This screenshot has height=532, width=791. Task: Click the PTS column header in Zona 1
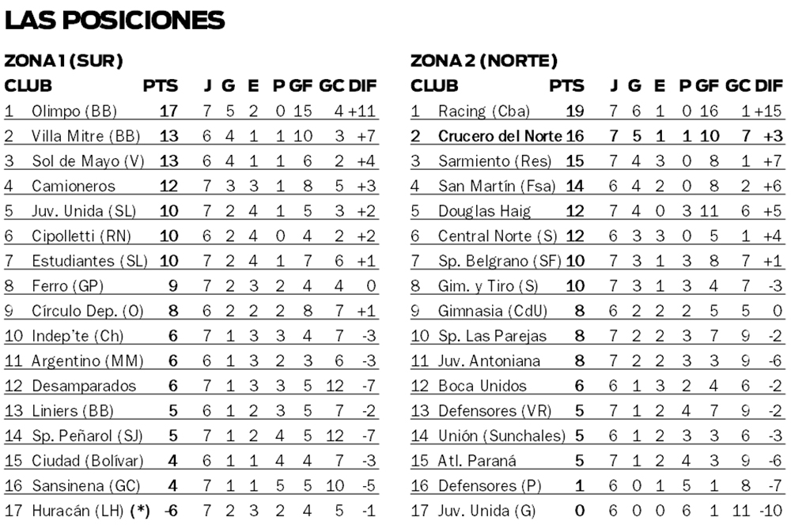tap(161, 85)
